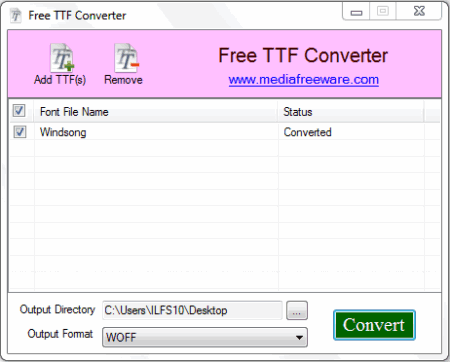
Task: Start conversion with the Convert button
Action: point(374,325)
